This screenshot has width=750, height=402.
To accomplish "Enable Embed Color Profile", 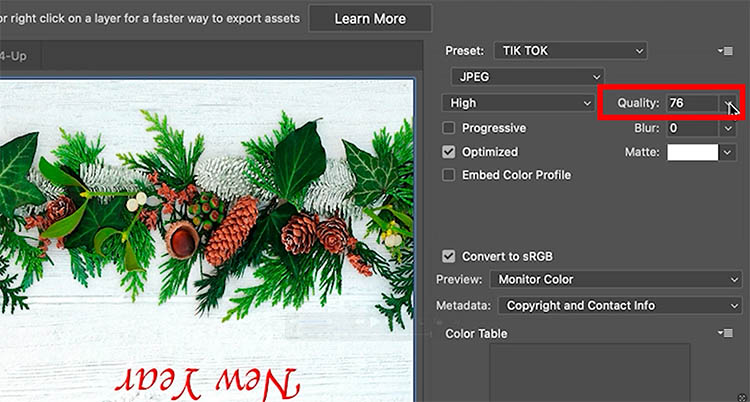I will tap(449, 175).
